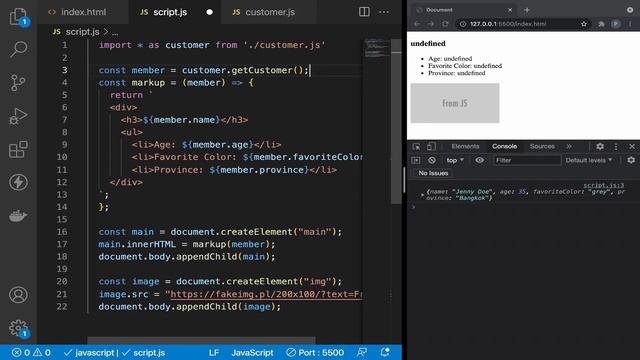Viewport: 640px width, 360px height.
Task: Create a live expression with eye icon
Action: tap(480, 160)
